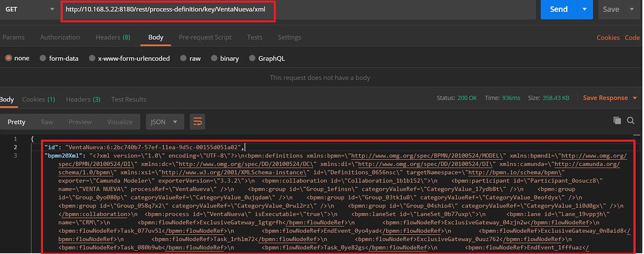Open the Cookies link
This screenshot has width=644, height=254.
point(608,37)
